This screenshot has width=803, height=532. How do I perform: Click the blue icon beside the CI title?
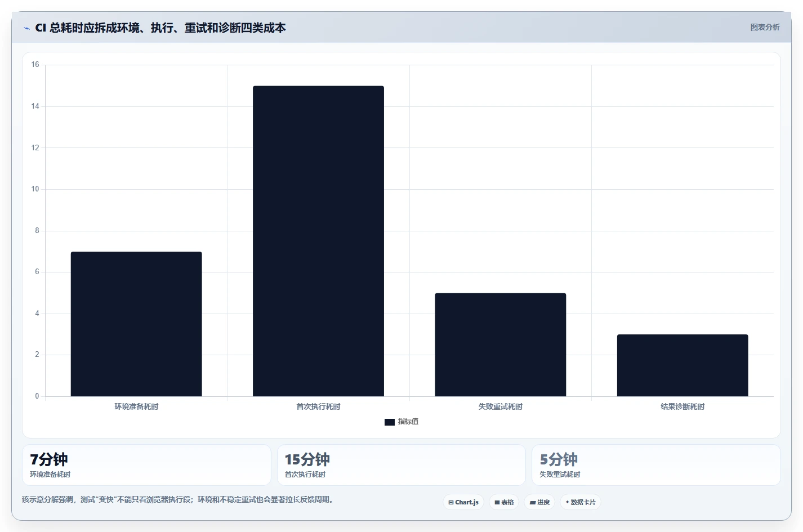[27, 28]
